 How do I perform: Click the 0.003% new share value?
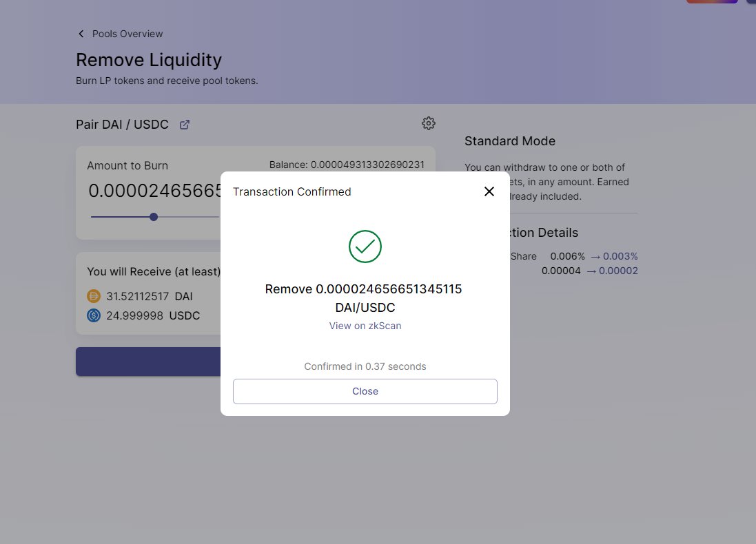(620, 256)
